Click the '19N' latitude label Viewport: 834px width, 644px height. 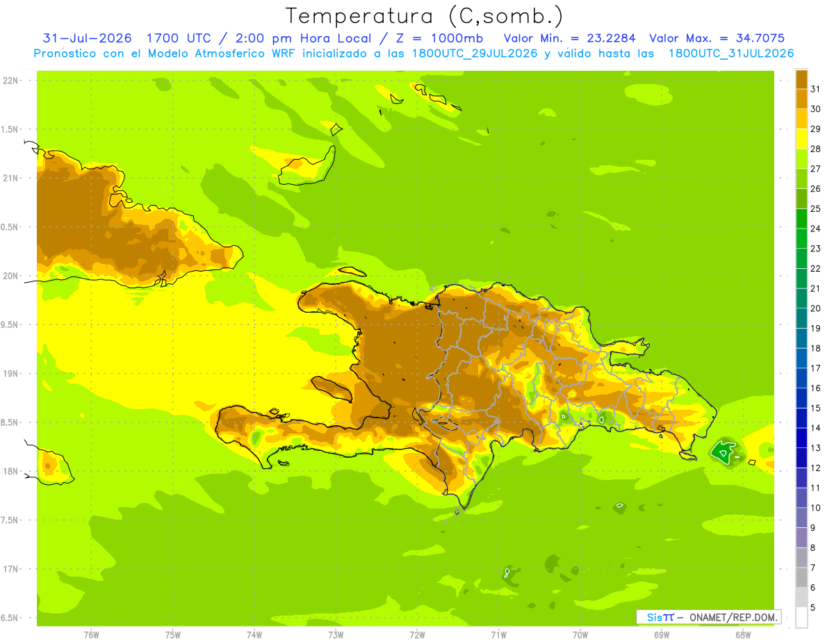(x=10, y=374)
